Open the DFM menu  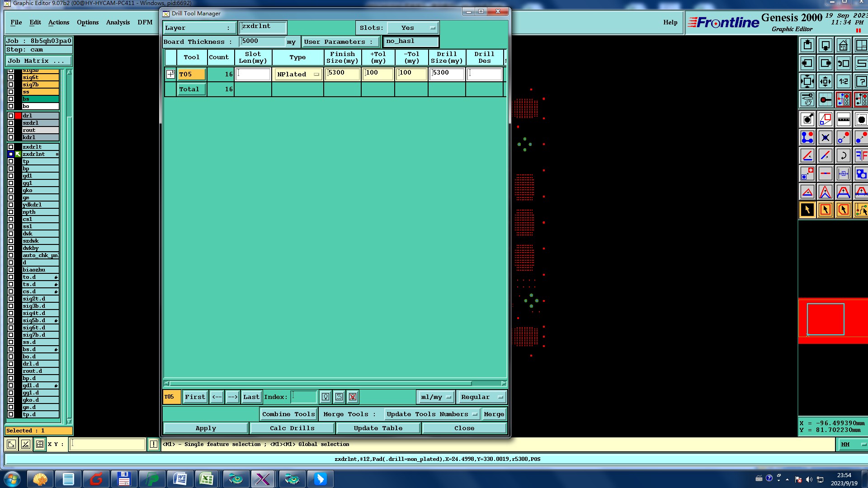[x=145, y=22]
